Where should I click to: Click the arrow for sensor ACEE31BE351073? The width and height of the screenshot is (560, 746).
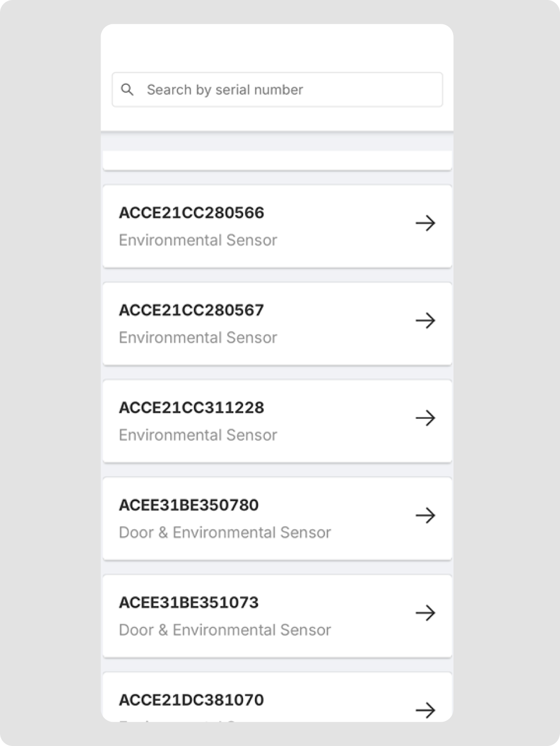425,613
